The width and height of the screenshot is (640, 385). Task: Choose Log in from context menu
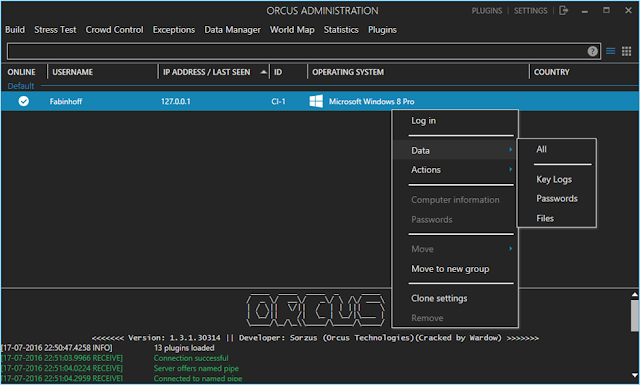tap(455, 121)
